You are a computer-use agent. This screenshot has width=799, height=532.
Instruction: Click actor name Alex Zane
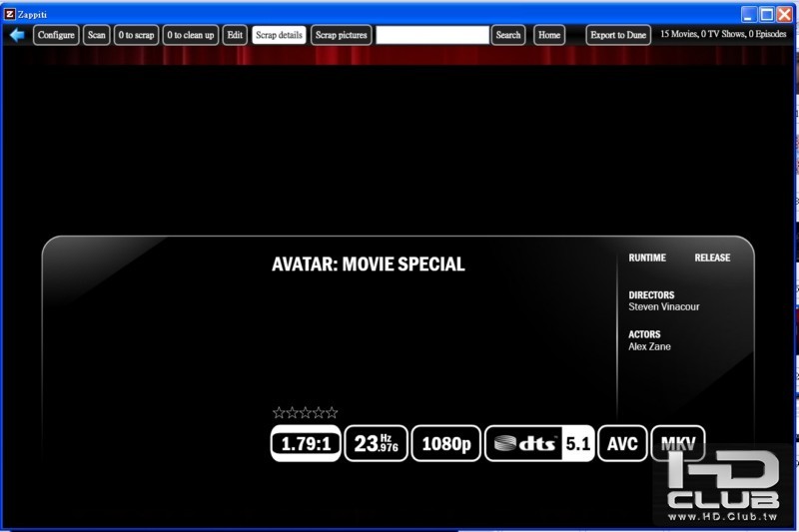click(649, 346)
